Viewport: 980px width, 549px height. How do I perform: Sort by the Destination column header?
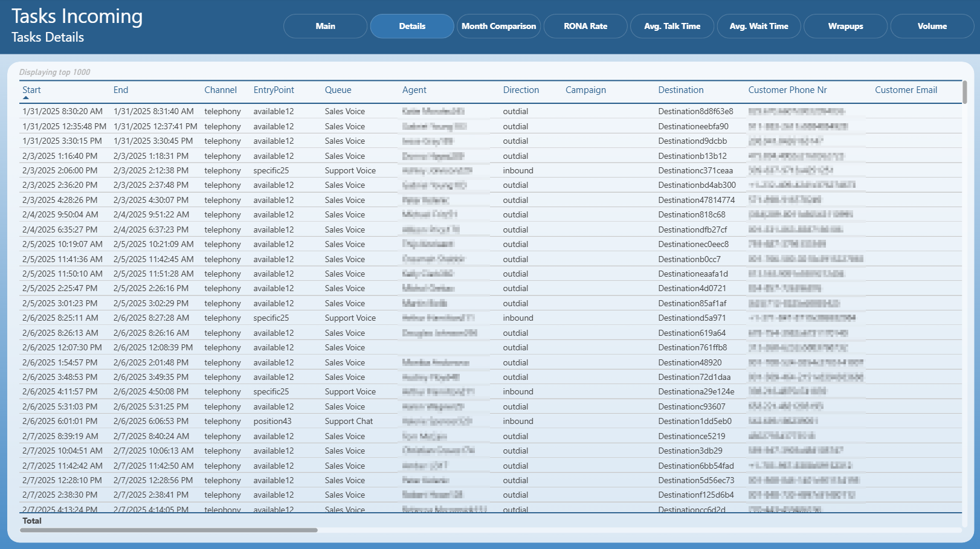(681, 90)
